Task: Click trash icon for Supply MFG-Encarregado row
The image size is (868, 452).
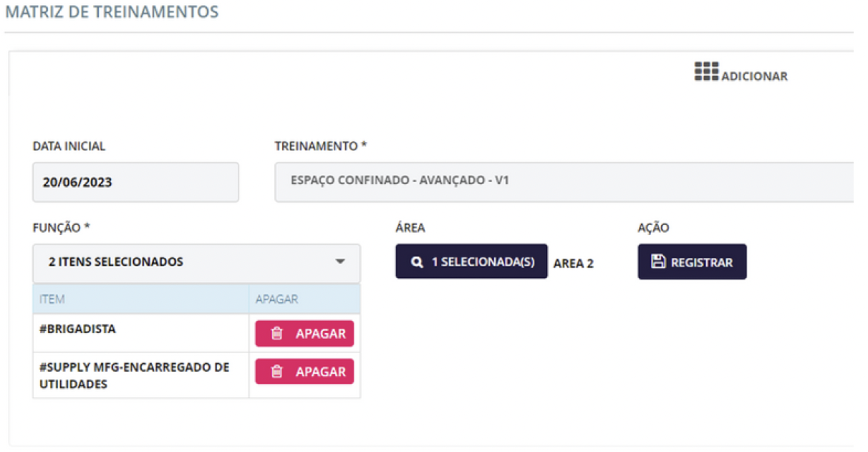Action: (277, 372)
